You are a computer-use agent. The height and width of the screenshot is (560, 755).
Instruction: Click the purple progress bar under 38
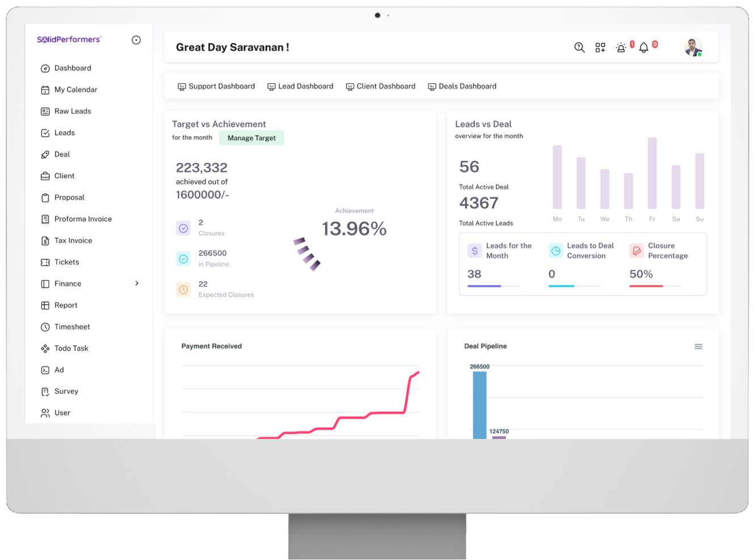click(484, 286)
